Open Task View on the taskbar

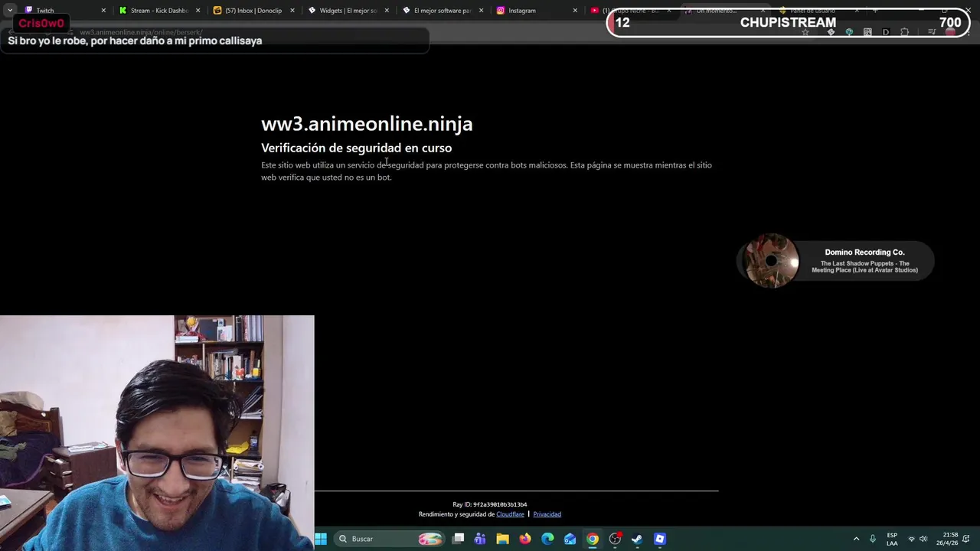tap(458, 539)
